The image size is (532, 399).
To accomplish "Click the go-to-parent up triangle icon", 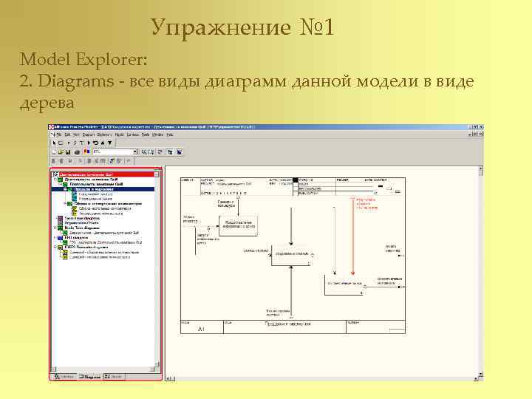I will click(103, 143).
